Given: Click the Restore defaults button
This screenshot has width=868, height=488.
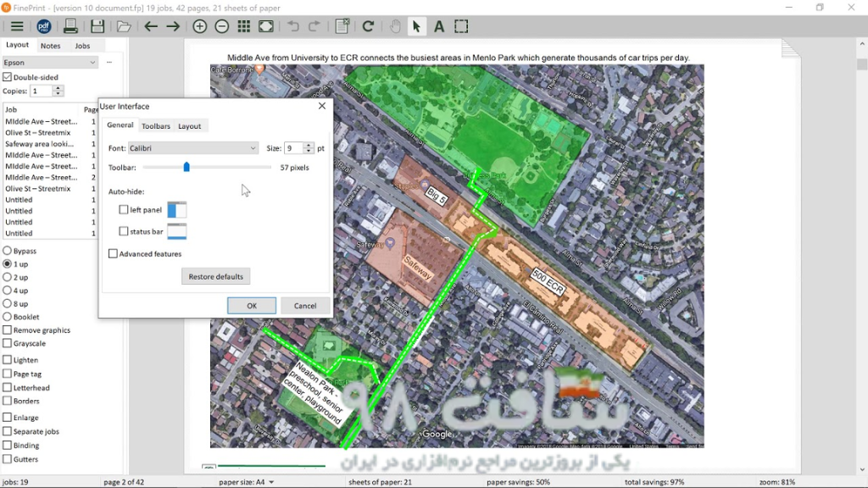Looking at the screenshot, I should [216, 276].
